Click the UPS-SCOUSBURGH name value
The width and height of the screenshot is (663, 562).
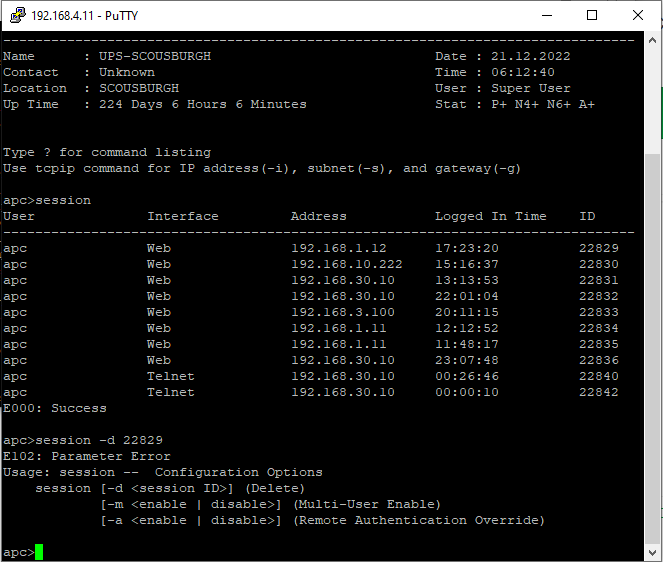point(154,56)
